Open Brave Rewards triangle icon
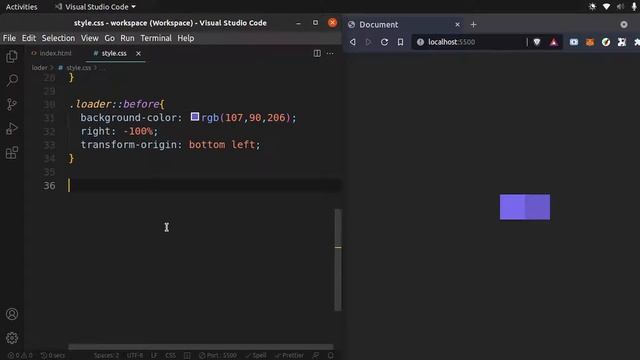Viewport: 640px width, 360px height. click(x=553, y=42)
